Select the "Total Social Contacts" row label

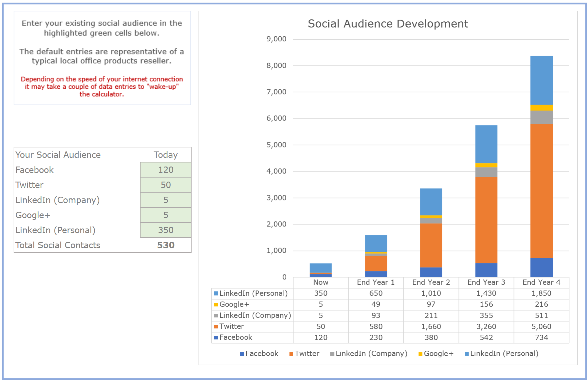click(x=58, y=245)
